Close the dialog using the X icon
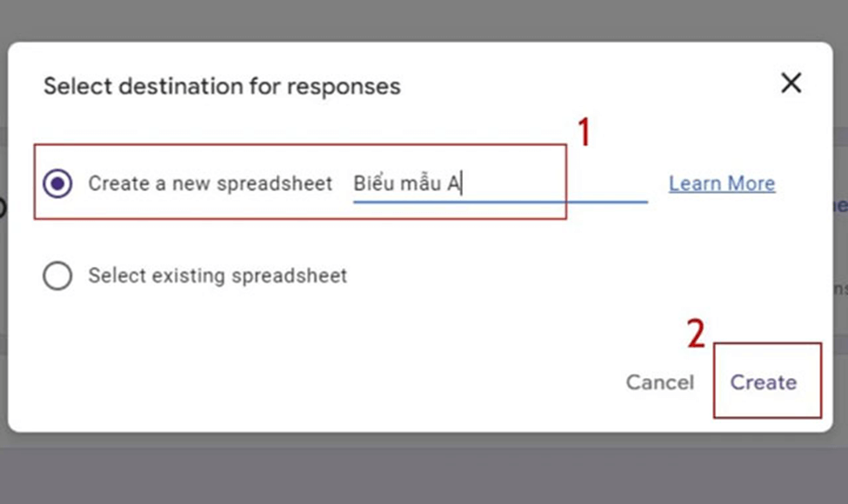 point(791,83)
